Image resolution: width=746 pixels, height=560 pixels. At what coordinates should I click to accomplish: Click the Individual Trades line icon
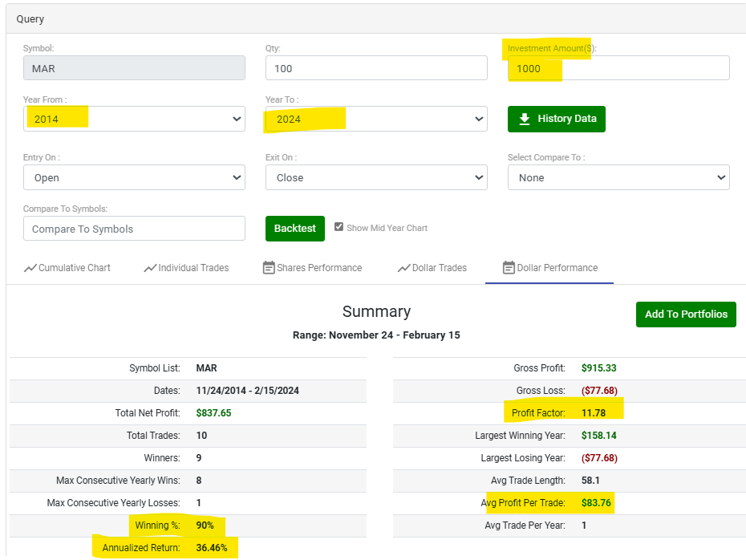[150, 268]
